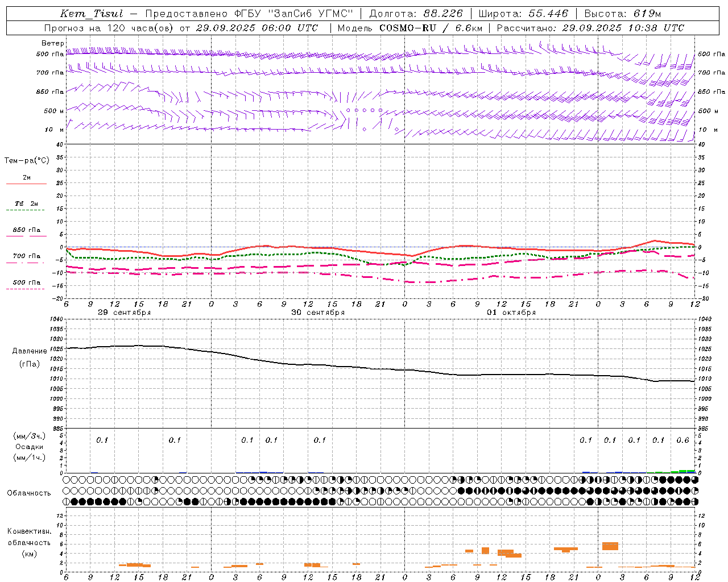This screenshot has width=728, height=582.
Task: Select the model name COSMO-RU / 6.6км
Action: pos(431,28)
